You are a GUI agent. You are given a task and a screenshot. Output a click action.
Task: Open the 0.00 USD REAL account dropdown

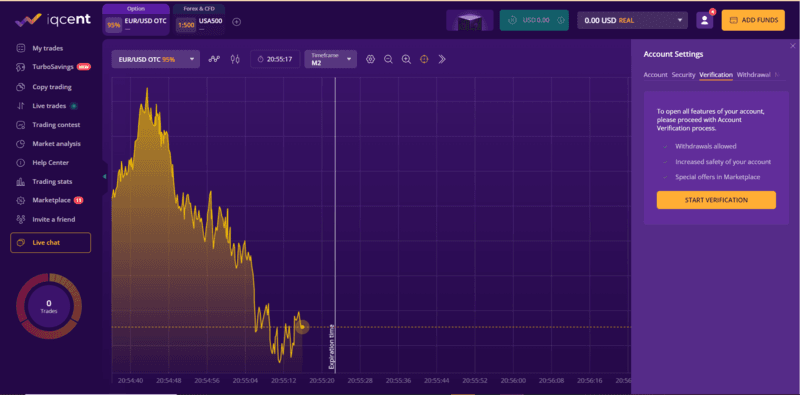point(633,20)
